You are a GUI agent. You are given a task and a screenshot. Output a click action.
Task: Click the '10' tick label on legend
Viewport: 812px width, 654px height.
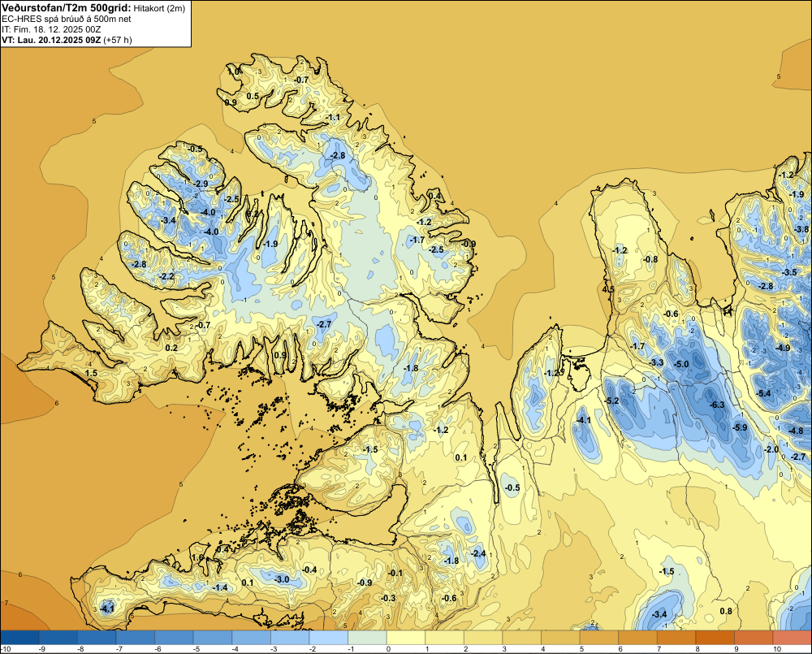pyautogui.click(x=777, y=649)
